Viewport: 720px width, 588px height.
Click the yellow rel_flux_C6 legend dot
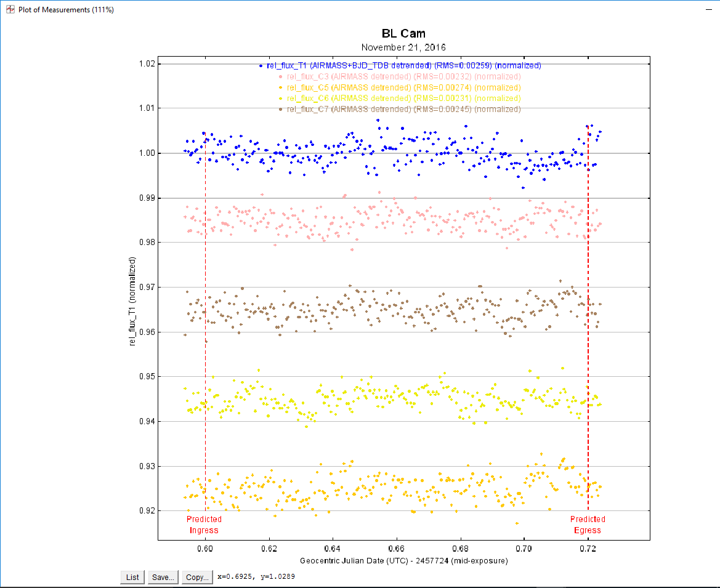(x=281, y=99)
